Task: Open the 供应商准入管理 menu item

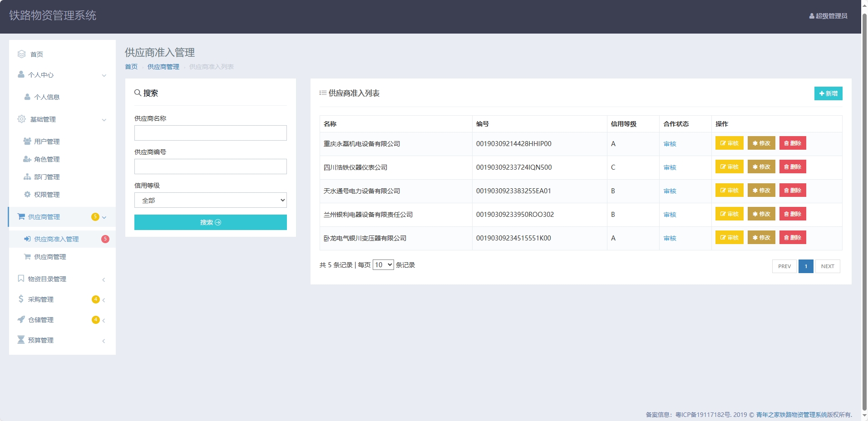Action: click(x=55, y=239)
